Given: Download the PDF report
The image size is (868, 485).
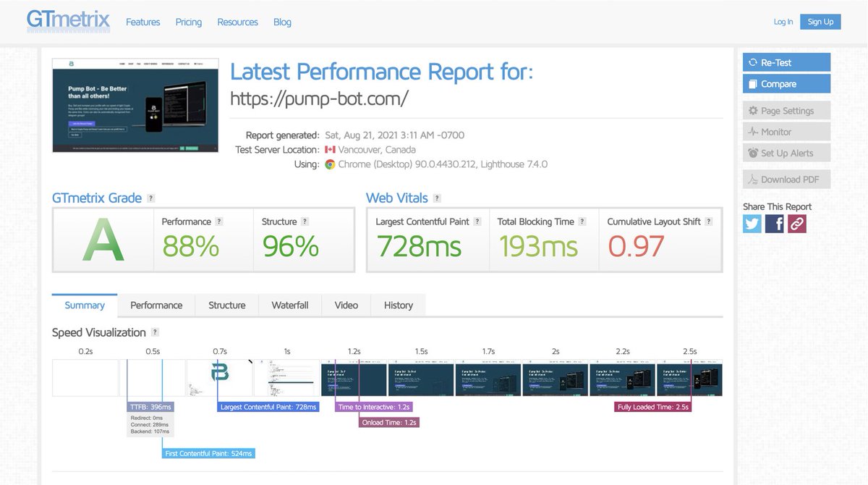Looking at the screenshot, I should point(786,180).
